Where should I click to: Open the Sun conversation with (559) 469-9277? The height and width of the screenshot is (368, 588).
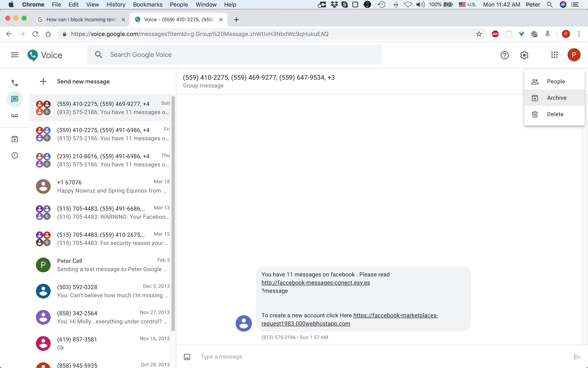[100, 108]
